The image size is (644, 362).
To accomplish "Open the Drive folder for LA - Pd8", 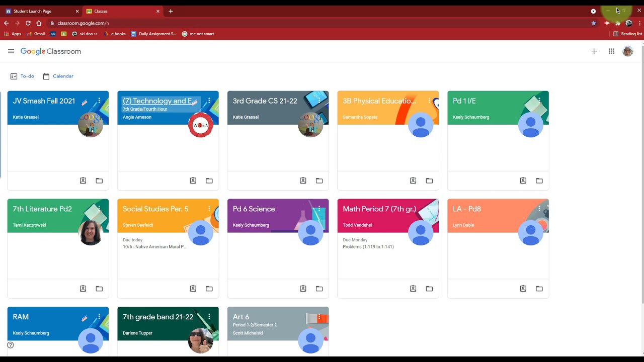I will [539, 289].
